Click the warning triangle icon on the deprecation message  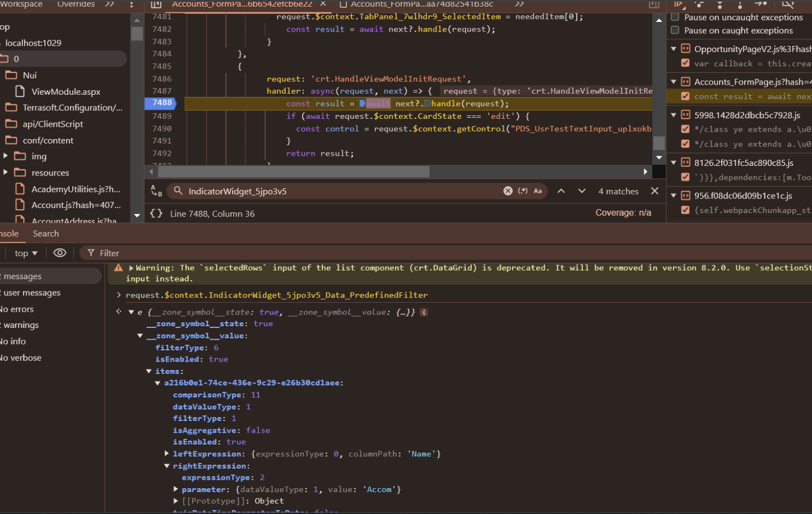(x=118, y=268)
